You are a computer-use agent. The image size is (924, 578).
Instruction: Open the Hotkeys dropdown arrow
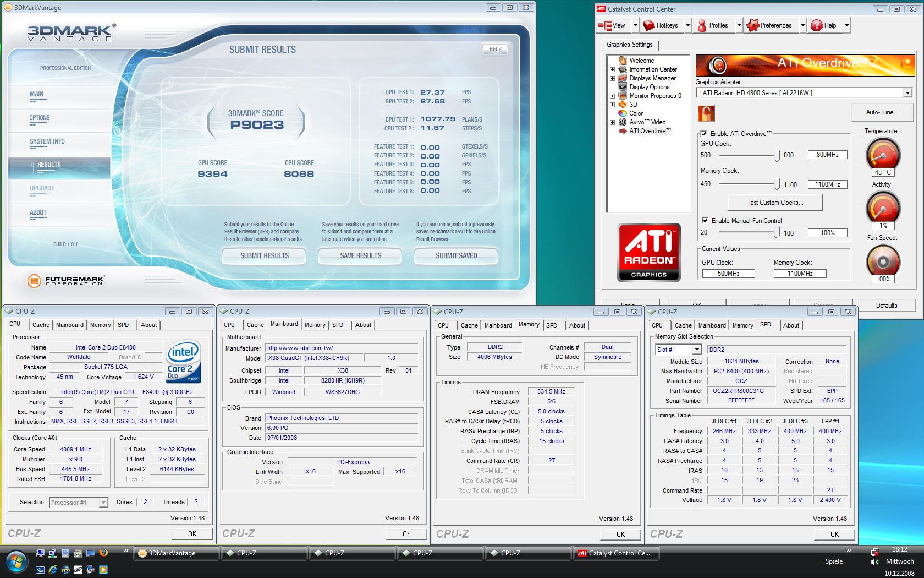tap(687, 25)
